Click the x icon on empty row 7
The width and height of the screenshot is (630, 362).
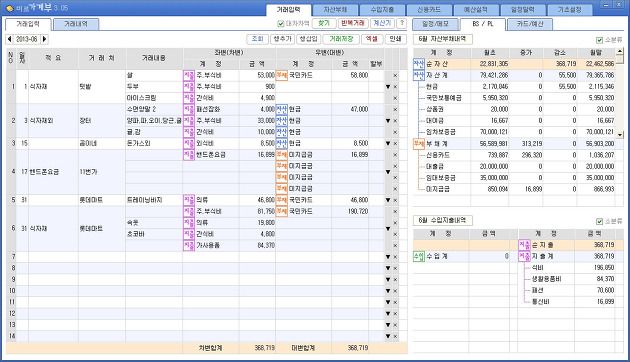pos(395,257)
